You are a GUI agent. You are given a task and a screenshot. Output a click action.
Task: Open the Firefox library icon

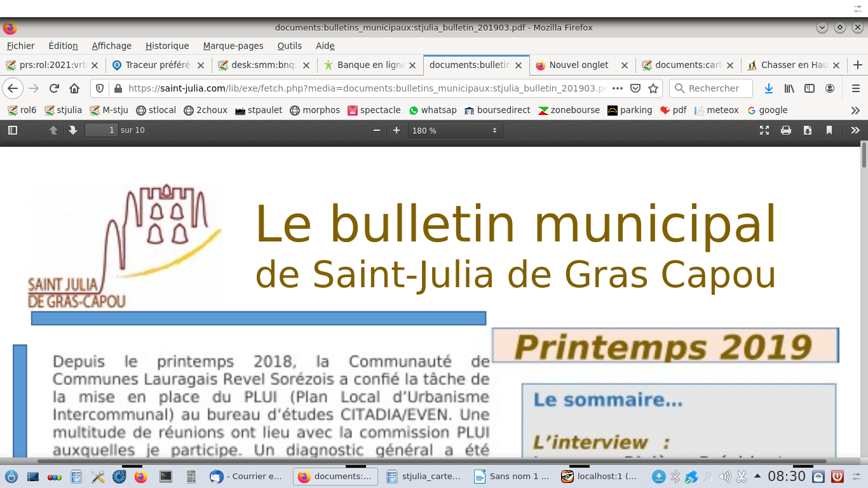click(x=789, y=88)
